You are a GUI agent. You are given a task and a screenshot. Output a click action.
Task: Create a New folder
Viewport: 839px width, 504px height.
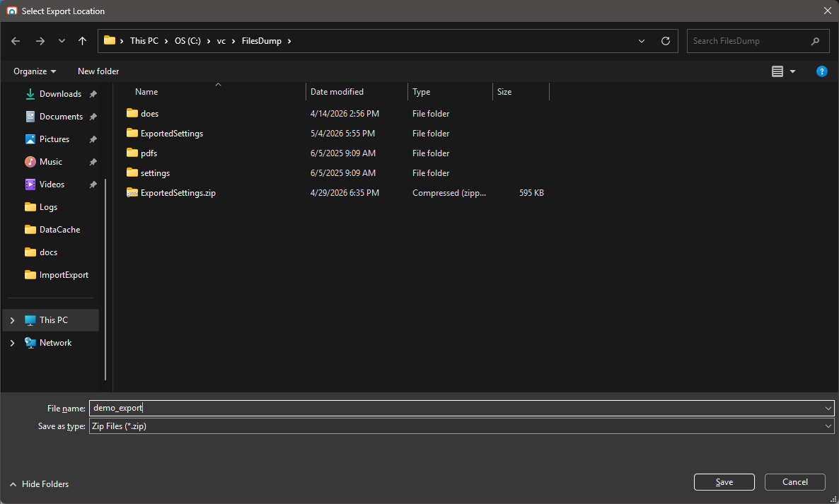(98, 71)
